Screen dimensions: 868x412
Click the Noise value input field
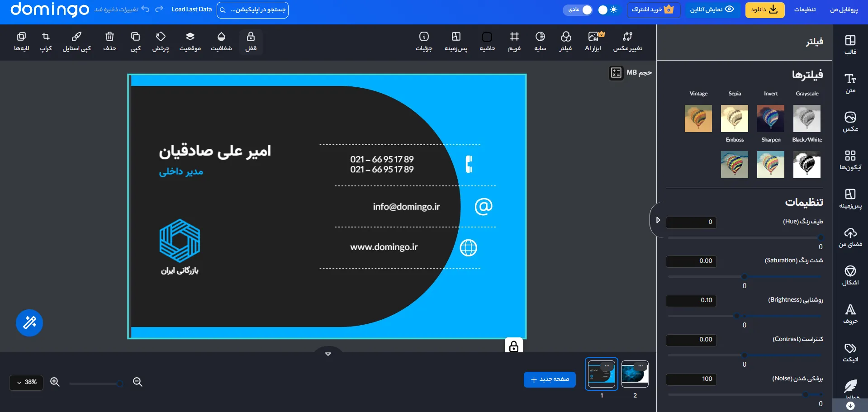(x=691, y=379)
